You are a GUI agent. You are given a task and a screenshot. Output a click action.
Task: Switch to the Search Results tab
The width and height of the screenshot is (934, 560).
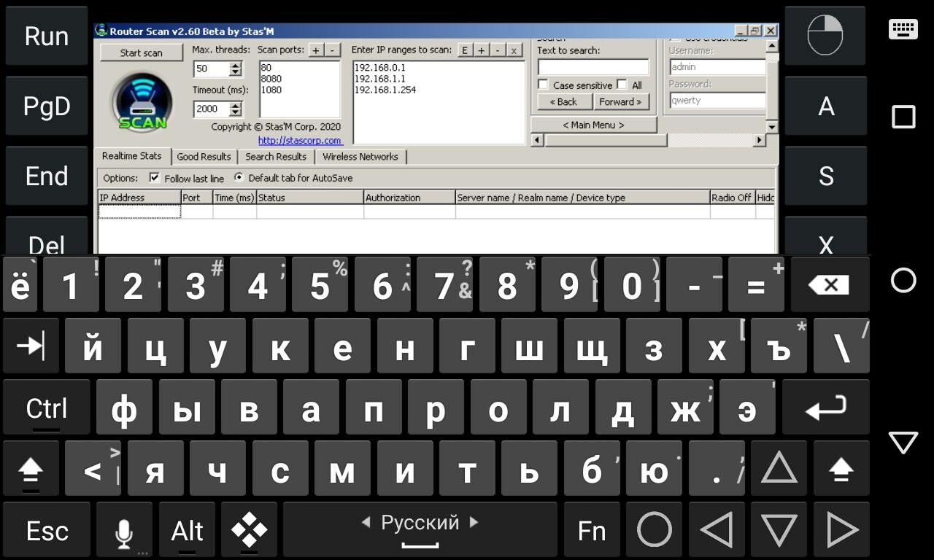point(276,157)
